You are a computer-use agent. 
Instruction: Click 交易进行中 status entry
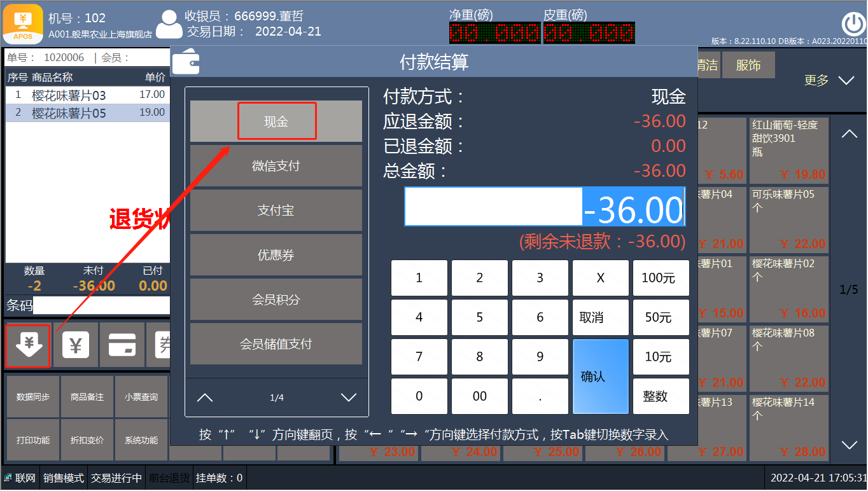[x=116, y=478]
